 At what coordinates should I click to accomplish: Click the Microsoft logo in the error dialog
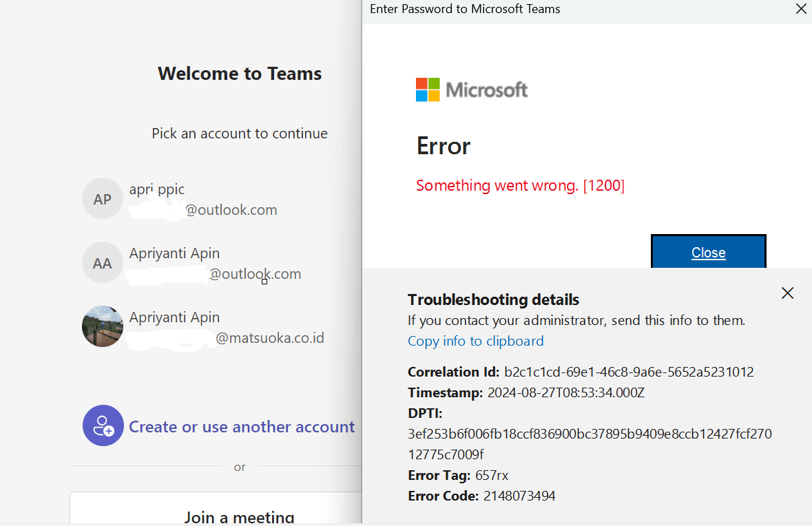[x=471, y=90]
